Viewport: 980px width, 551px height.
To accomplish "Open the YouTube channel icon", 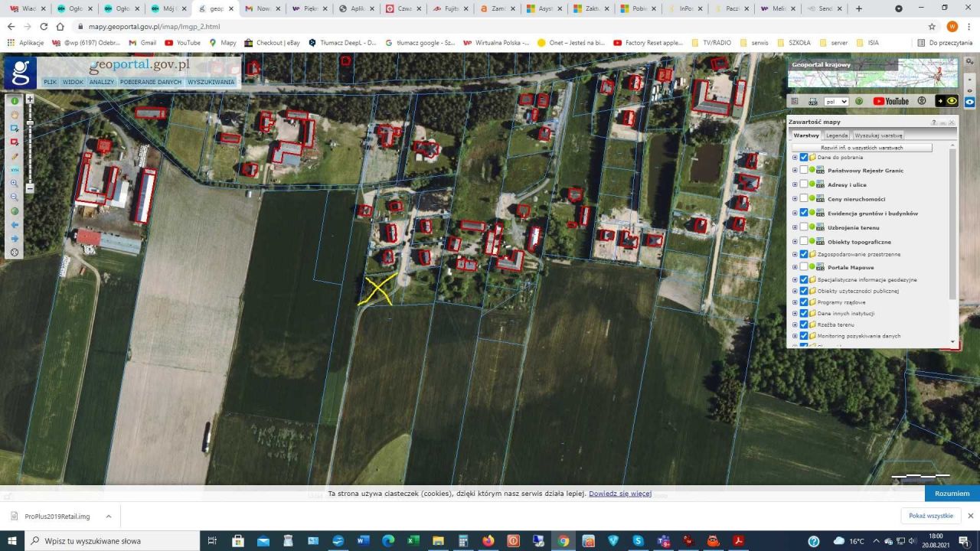I will 890,101.
